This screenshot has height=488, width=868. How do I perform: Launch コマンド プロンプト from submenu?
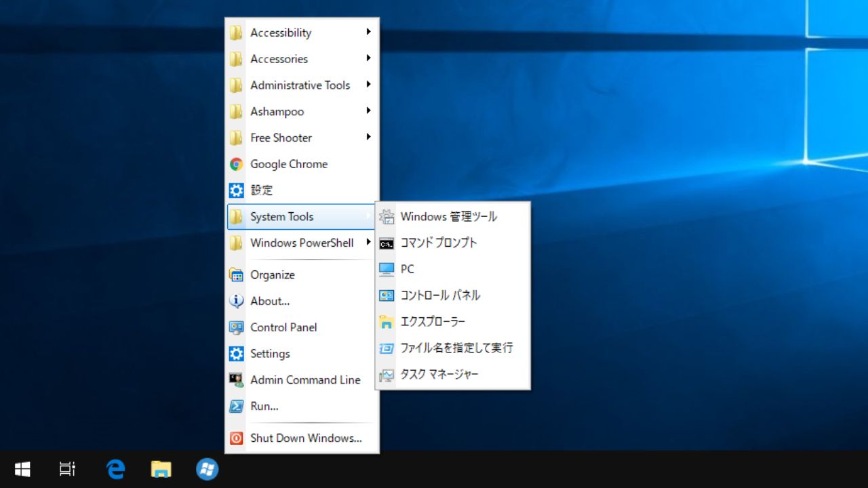pos(453,243)
